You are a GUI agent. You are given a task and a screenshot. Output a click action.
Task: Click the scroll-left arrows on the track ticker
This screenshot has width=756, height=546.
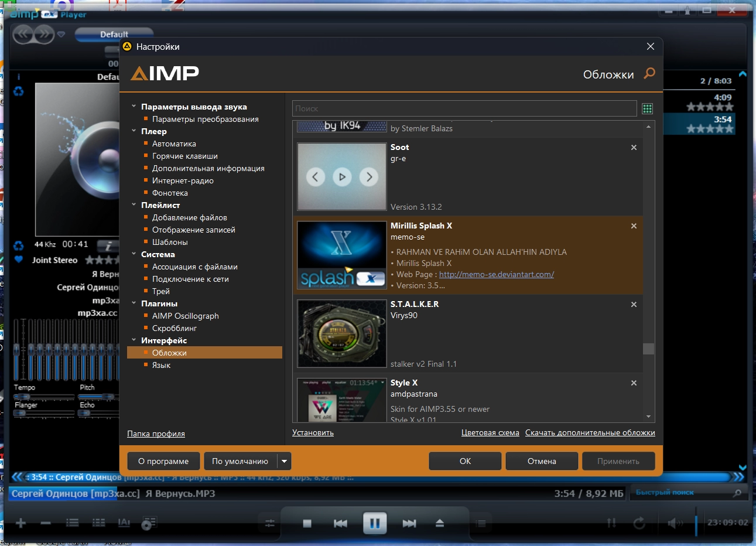[18, 477]
